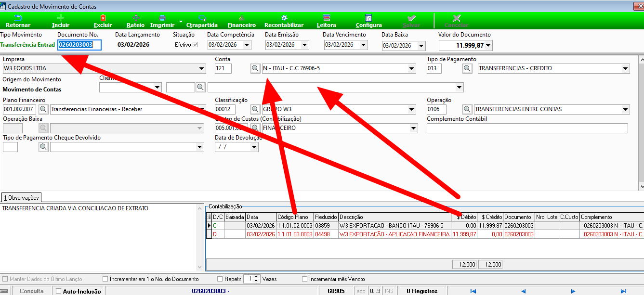Go to the first record
This screenshot has width=644, height=295.
pyautogui.click(x=473, y=291)
